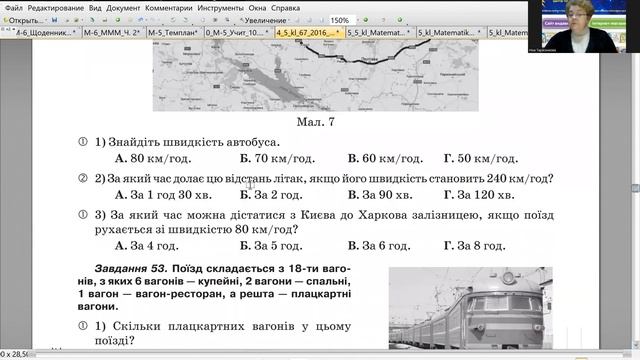Click the green zoom-in icon after 150%
Viewport: 640px width, 360px height.
tap(365, 20)
